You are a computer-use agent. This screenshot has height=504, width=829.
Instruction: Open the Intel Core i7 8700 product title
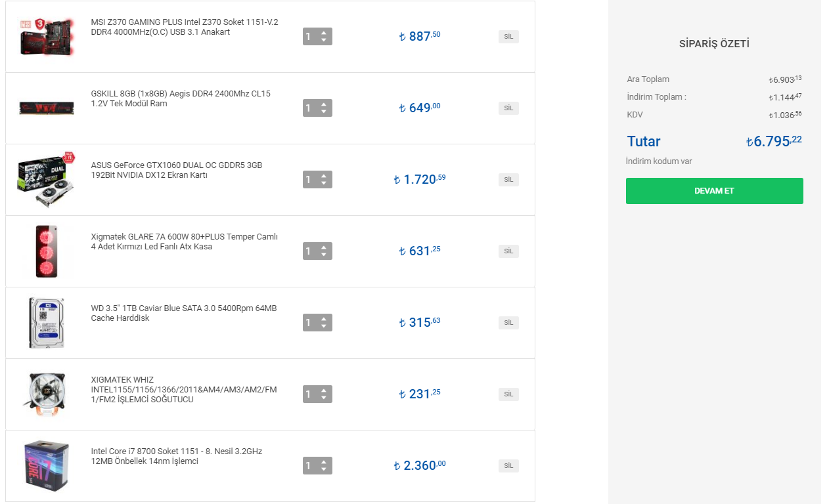[176, 456]
